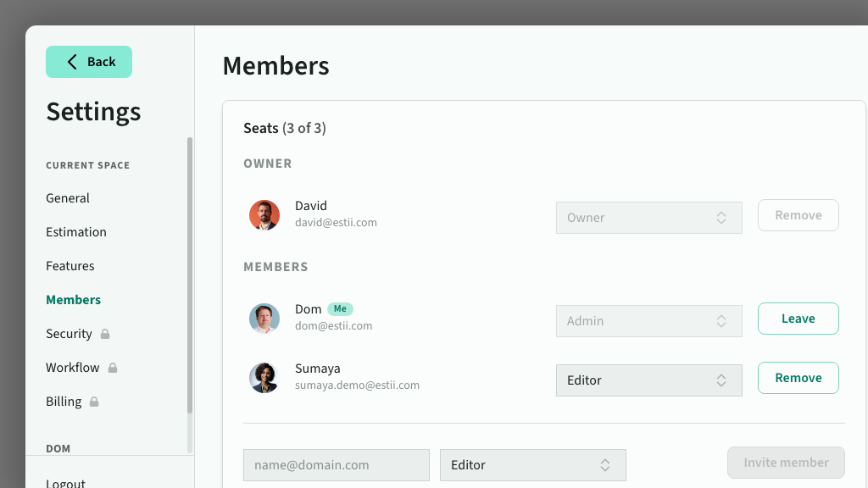Image resolution: width=868 pixels, height=488 pixels.
Task: Click the lock icon beside Billing
Action: (x=94, y=402)
